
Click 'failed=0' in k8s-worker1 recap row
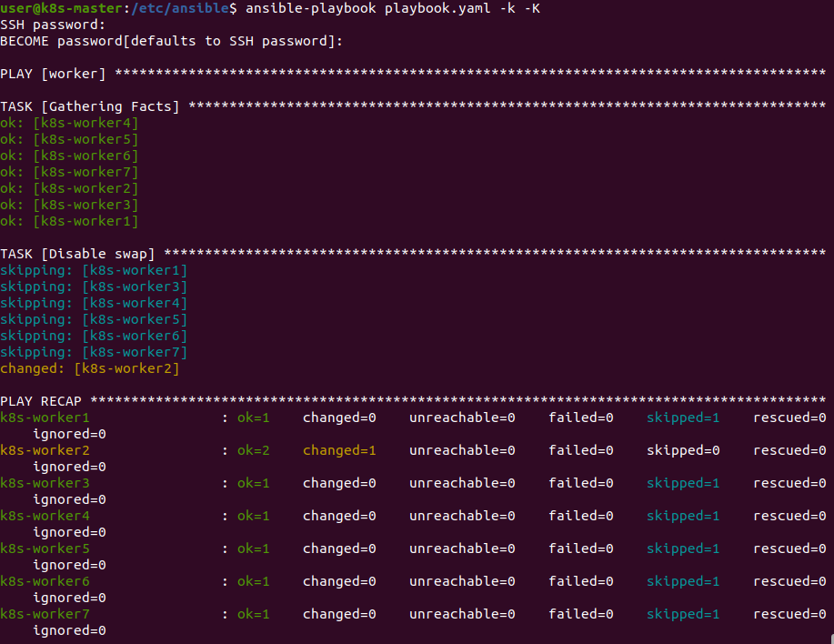tap(581, 418)
